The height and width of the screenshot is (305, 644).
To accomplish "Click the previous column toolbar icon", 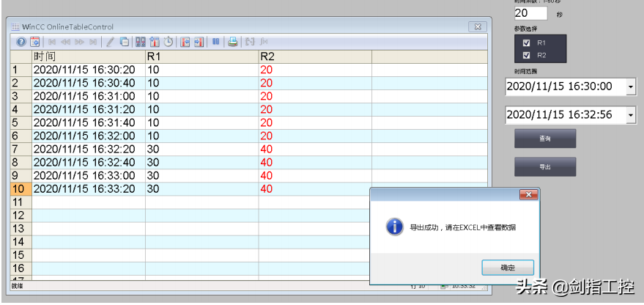I will tap(185, 42).
